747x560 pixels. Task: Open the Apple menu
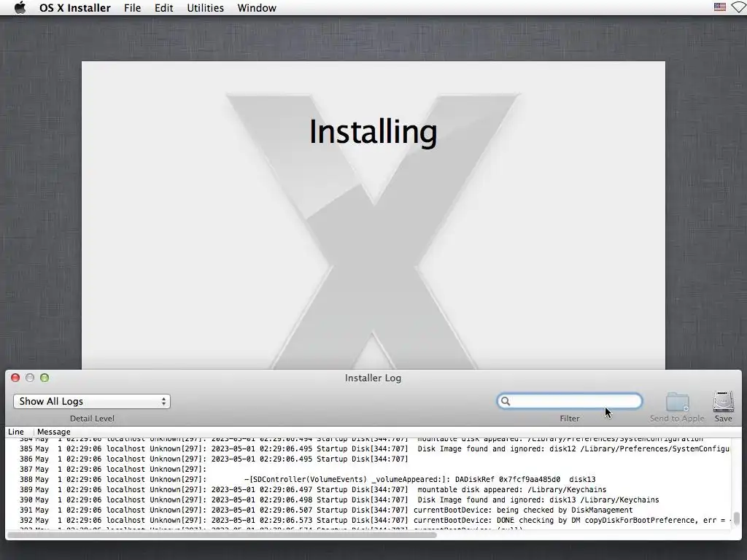pos(20,7)
